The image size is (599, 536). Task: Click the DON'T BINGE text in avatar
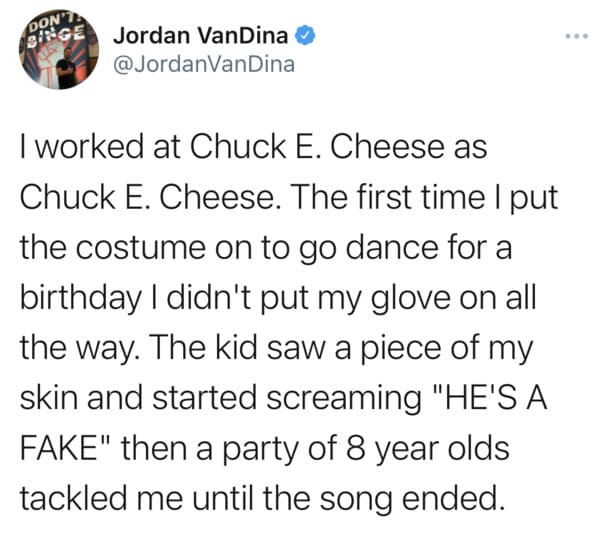57,30
